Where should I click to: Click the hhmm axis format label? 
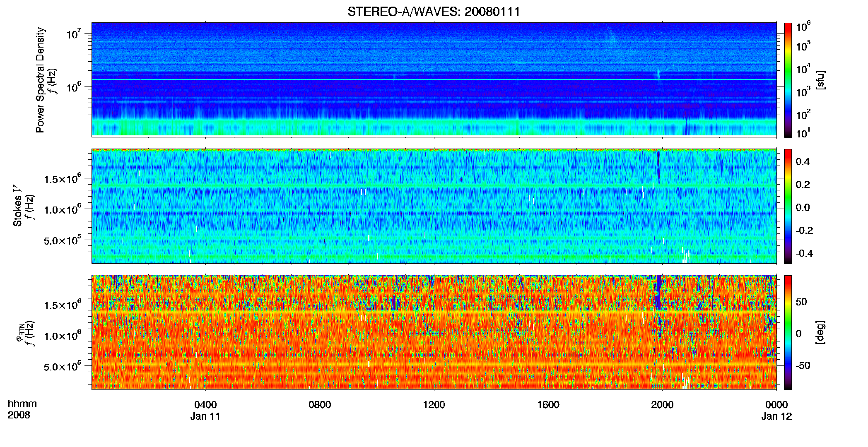(x=22, y=404)
